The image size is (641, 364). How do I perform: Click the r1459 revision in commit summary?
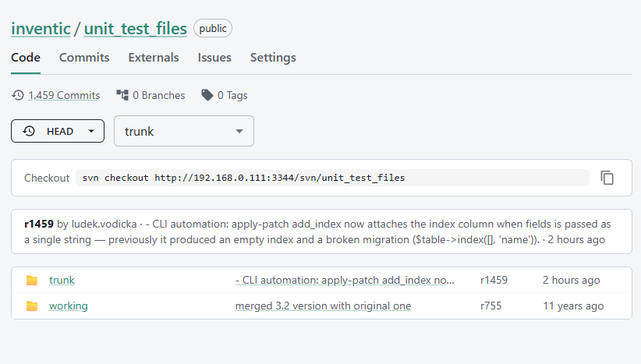(39, 224)
